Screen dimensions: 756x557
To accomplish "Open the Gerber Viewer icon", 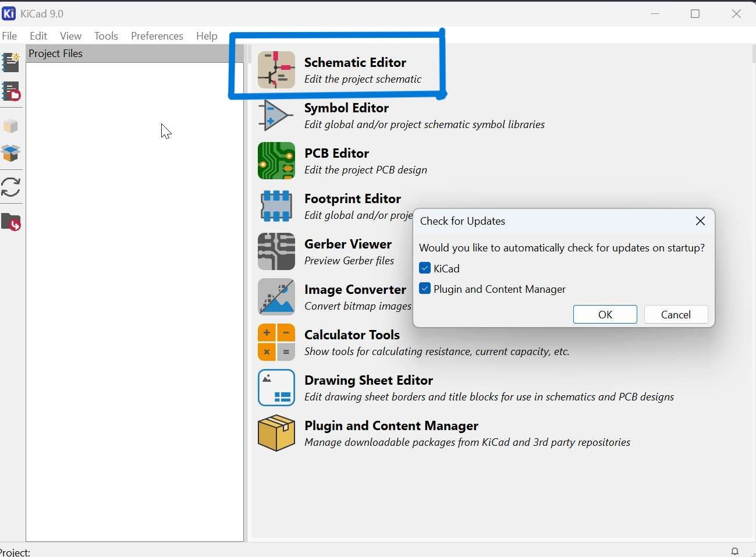I will pyautogui.click(x=276, y=251).
